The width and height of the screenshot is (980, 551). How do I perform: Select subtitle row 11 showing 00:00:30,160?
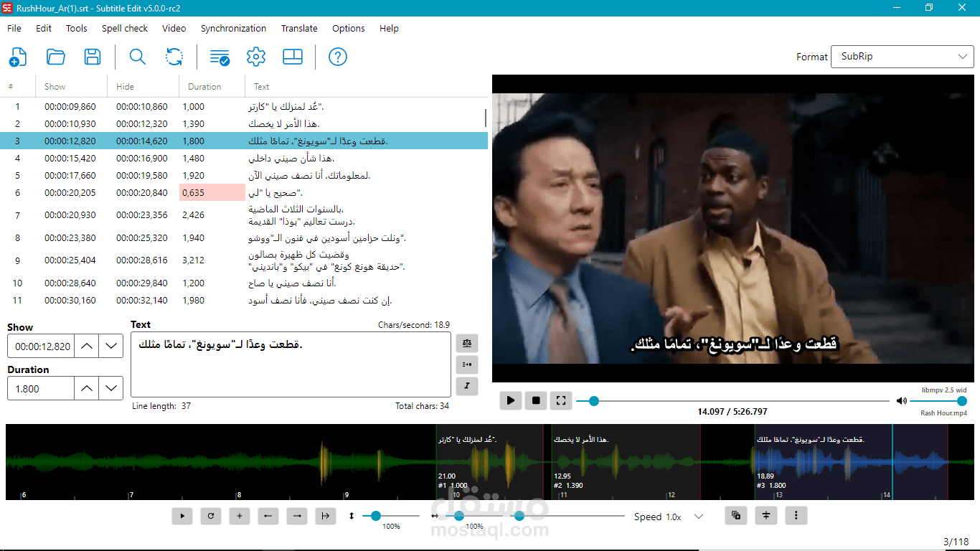click(x=244, y=301)
